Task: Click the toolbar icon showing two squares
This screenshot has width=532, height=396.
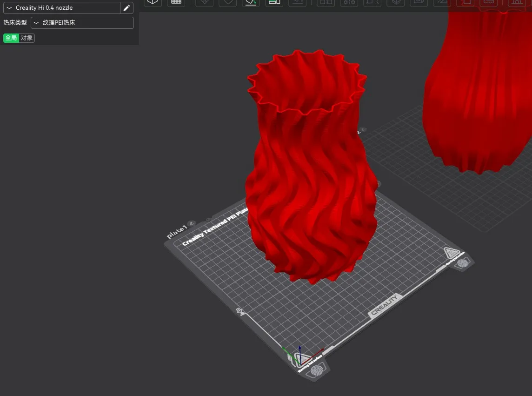Action: (x=326, y=2)
